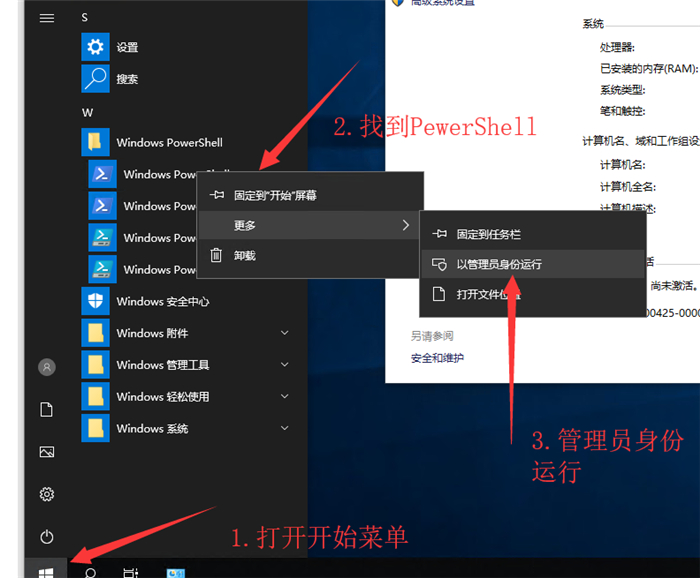Click the pin icon beside 固定到任务栏
This screenshot has width=700, height=578.
[439, 233]
